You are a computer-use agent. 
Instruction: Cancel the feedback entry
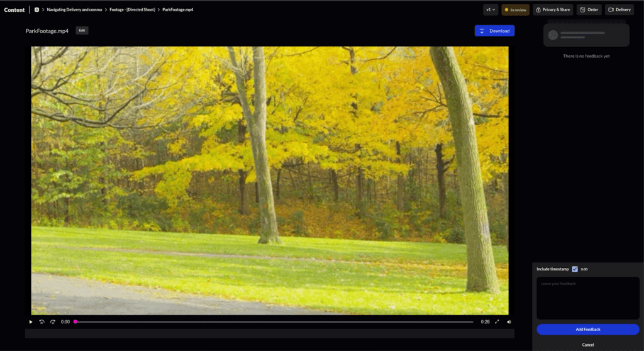587,345
